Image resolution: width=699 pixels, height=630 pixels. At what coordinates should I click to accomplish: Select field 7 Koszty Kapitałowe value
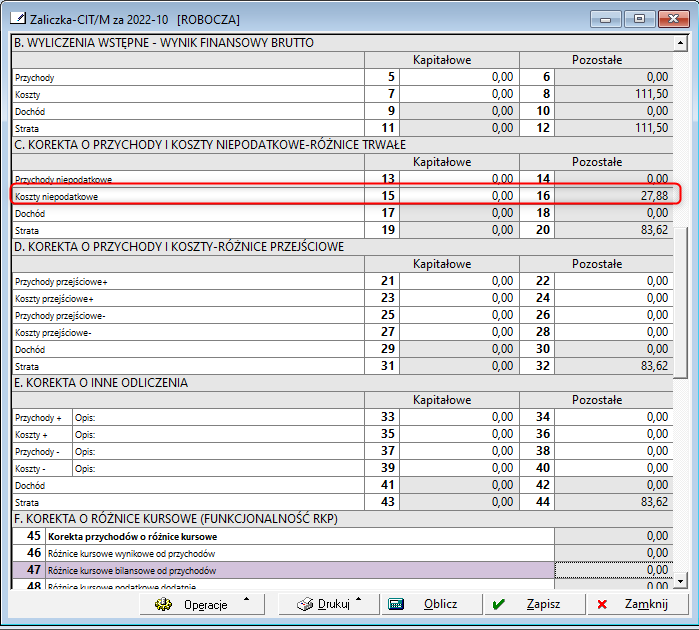(x=459, y=94)
